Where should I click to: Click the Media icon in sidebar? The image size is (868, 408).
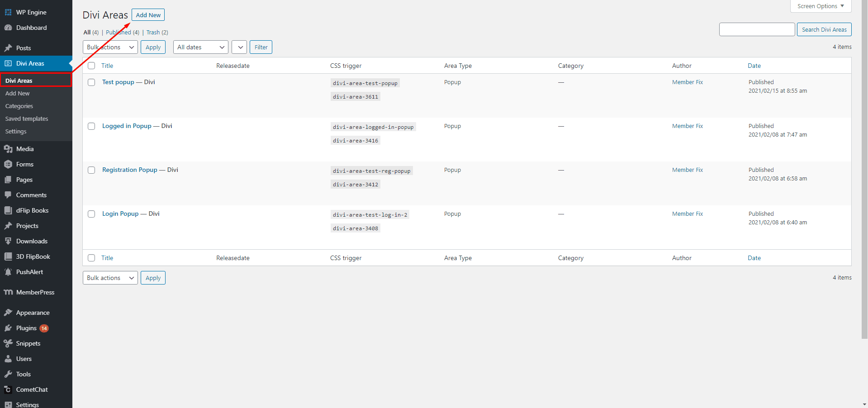coord(8,149)
